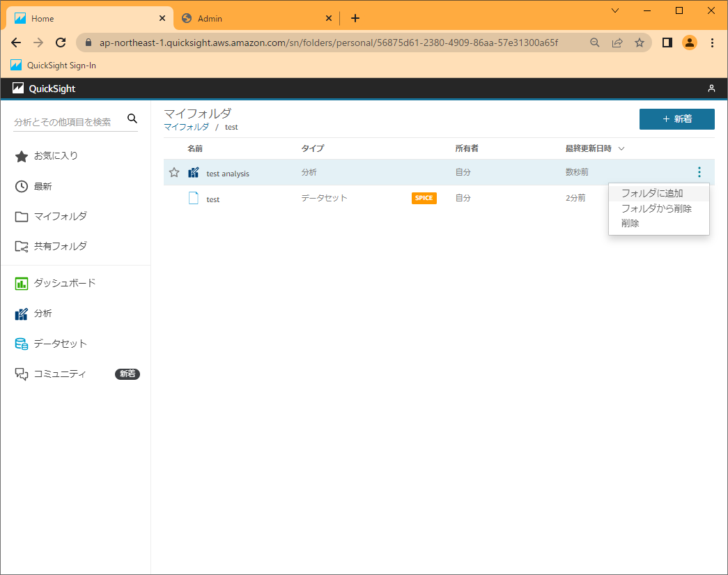Click the 所有者 column header
The width and height of the screenshot is (728, 575).
[467, 148]
